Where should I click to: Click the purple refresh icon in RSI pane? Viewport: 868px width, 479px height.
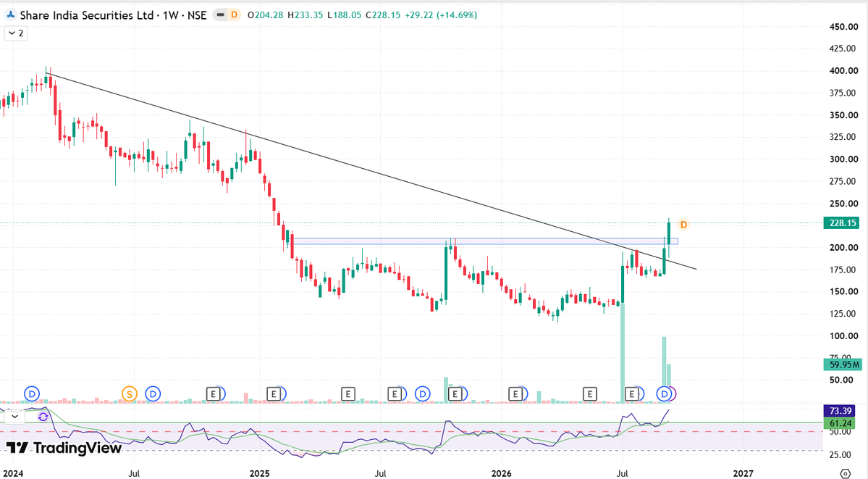click(43, 417)
